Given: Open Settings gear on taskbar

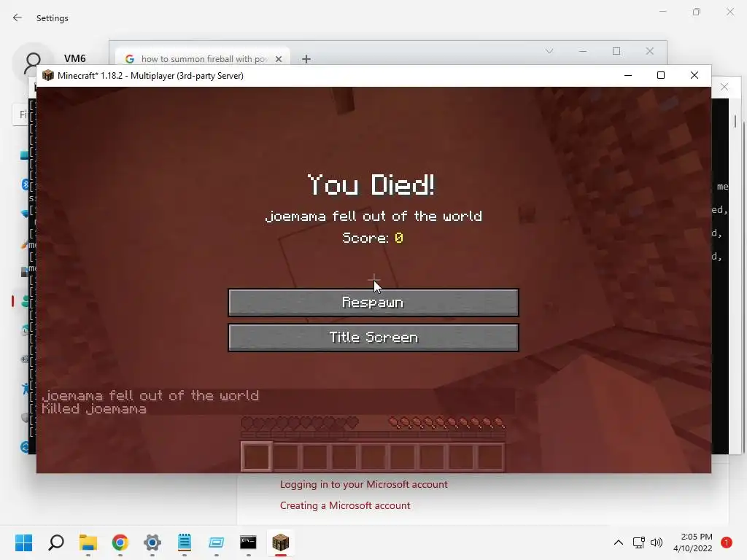Looking at the screenshot, I should click(x=152, y=542).
